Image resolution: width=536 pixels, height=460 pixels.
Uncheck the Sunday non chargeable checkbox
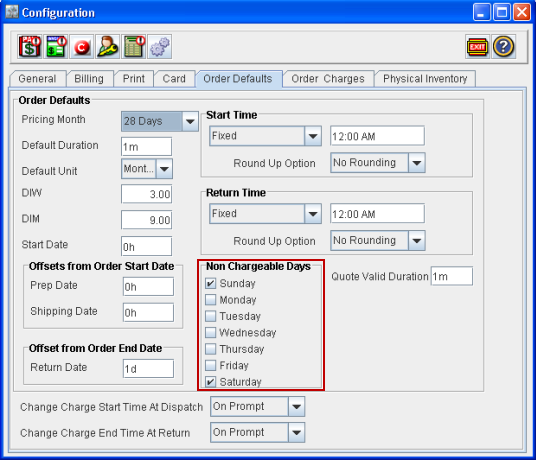coord(211,283)
